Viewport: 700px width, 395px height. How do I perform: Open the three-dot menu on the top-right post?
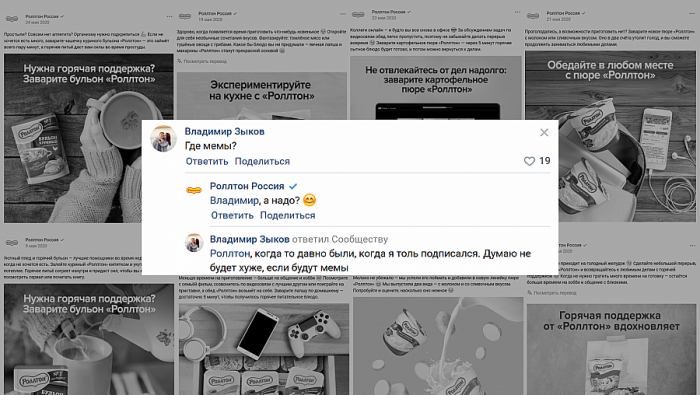pyautogui.click(x=692, y=13)
